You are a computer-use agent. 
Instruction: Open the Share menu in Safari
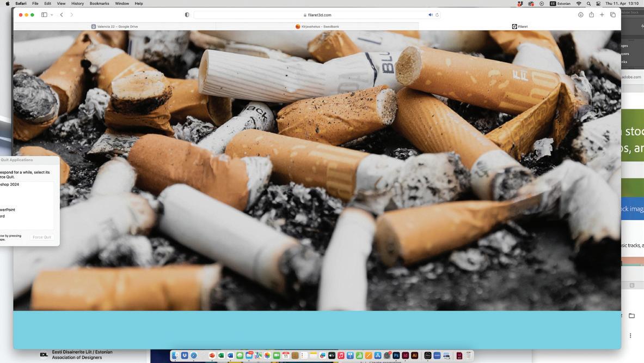(591, 15)
